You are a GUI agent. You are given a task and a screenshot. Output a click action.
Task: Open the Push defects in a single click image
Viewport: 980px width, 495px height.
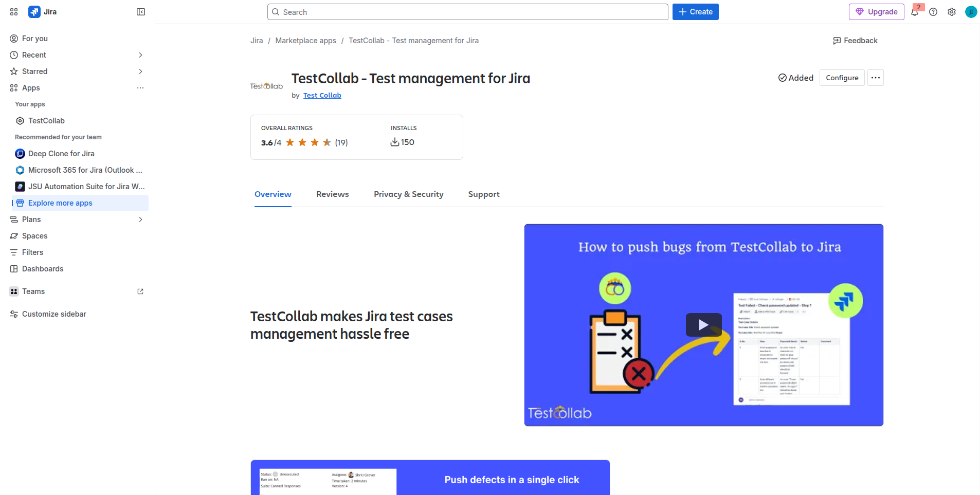[x=430, y=478]
